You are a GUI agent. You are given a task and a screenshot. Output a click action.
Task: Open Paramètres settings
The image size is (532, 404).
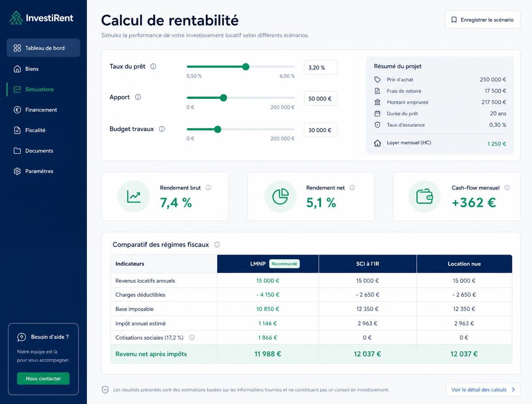(x=43, y=171)
